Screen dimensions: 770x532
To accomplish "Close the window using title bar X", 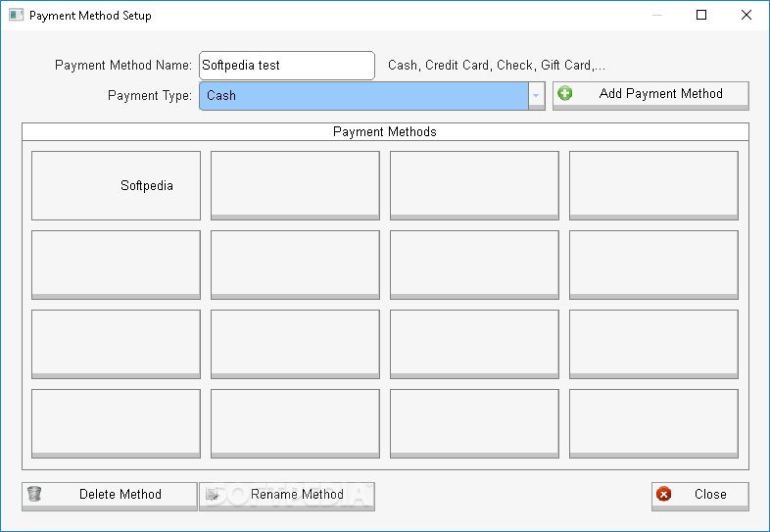I will click(x=746, y=15).
